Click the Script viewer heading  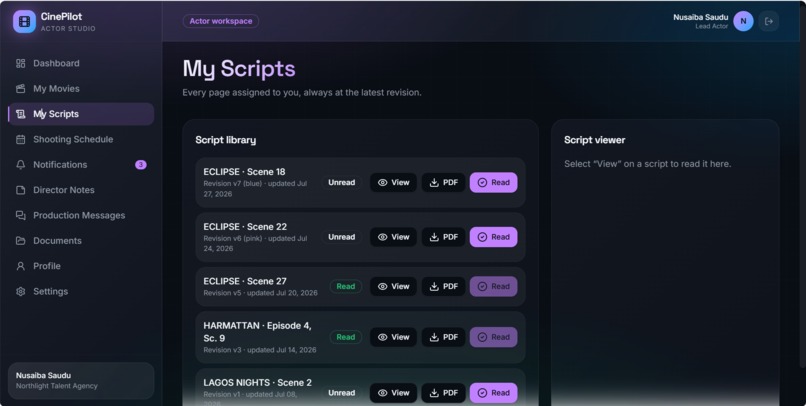[594, 140]
